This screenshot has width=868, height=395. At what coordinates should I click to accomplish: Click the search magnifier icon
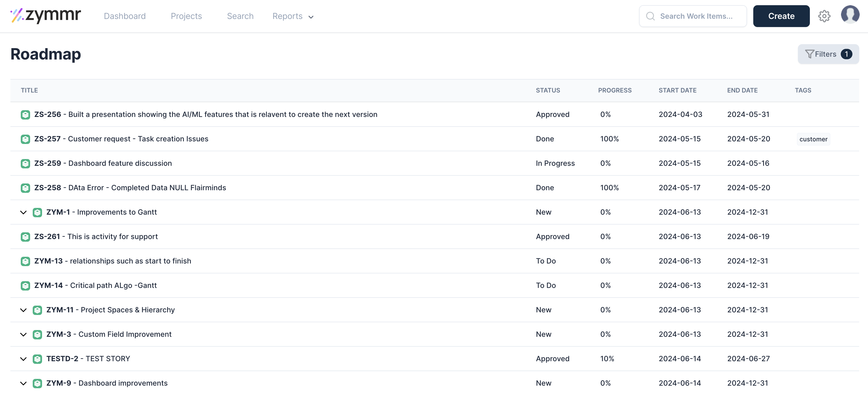click(x=650, y=16)
